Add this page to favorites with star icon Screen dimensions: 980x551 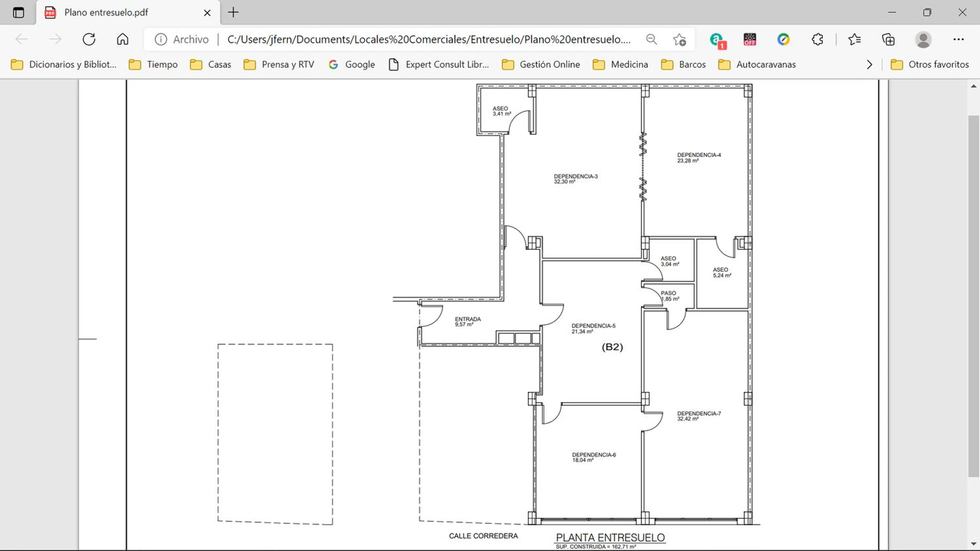coord(679,39)
